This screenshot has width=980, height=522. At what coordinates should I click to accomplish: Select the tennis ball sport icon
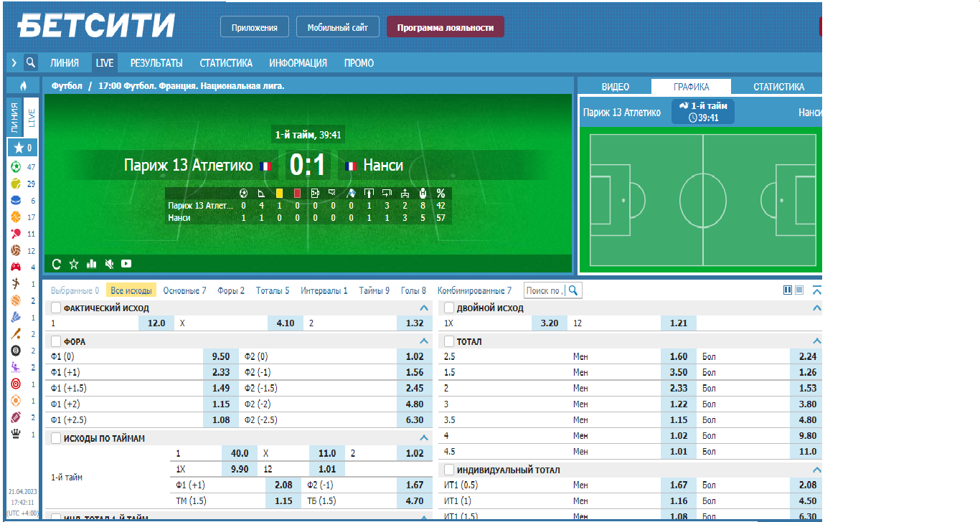click(x=16, y=184)
